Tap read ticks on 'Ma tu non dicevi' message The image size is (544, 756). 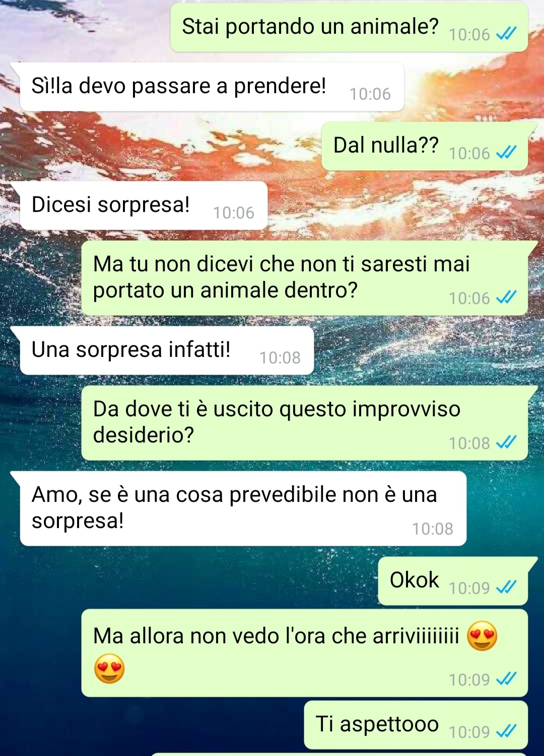click(506, 297)
